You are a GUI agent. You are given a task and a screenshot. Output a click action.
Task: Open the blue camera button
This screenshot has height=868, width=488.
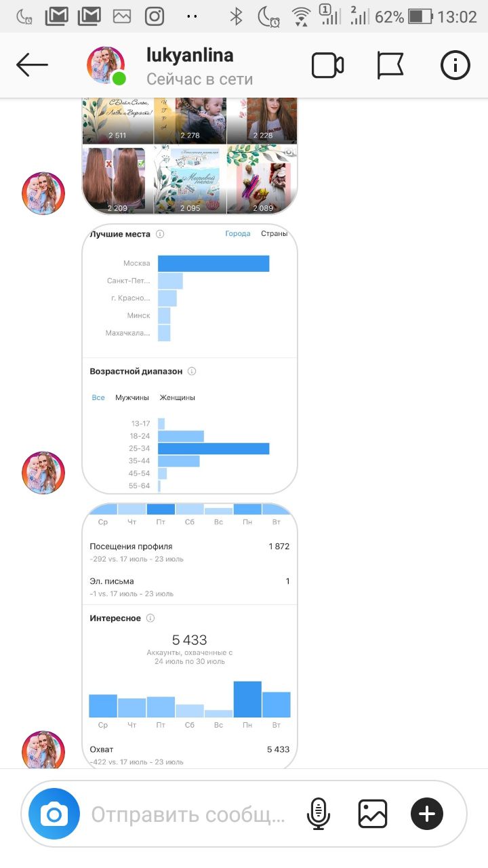tap(54, 814)
